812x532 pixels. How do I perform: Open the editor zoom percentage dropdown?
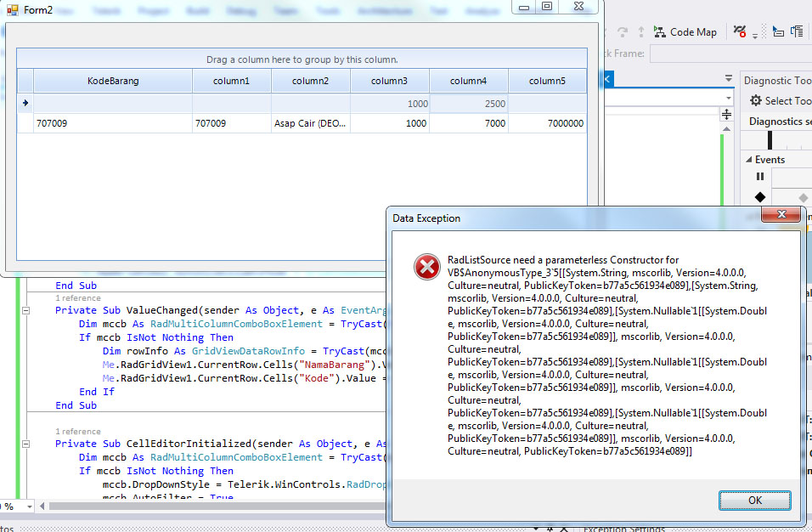click(x=30, y=507)
